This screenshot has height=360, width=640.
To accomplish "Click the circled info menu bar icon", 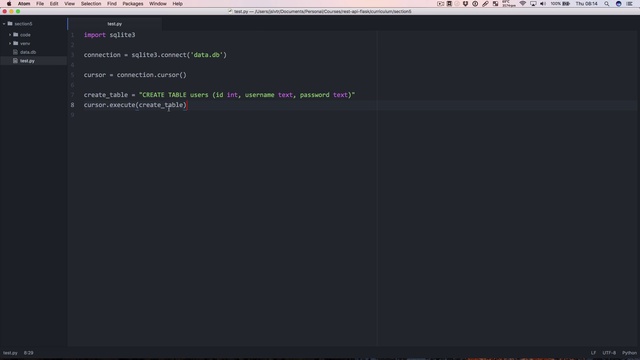I will [x=475, y=4].
